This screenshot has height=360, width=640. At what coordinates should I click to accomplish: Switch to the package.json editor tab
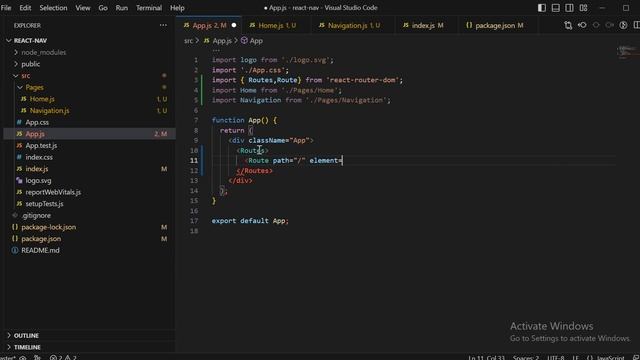499,25
